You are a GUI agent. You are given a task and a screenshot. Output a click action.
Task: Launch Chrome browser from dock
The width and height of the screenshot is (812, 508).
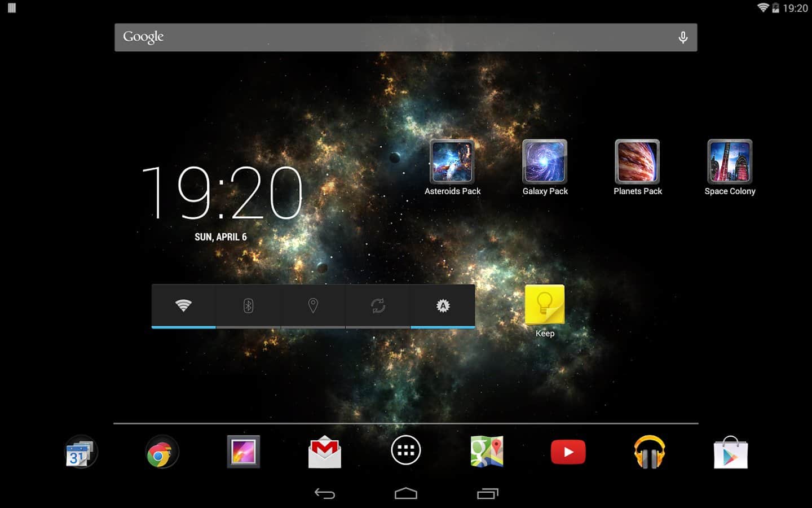click(162, 452)
